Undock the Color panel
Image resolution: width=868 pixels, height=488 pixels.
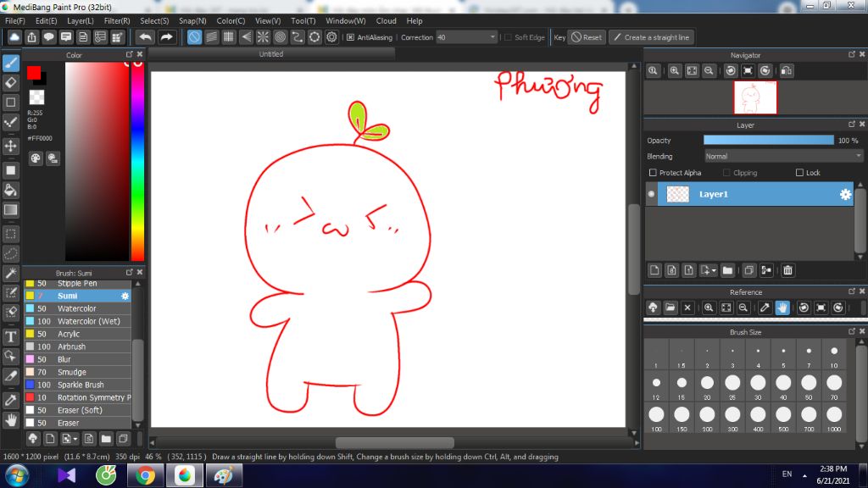pos(129,54)
